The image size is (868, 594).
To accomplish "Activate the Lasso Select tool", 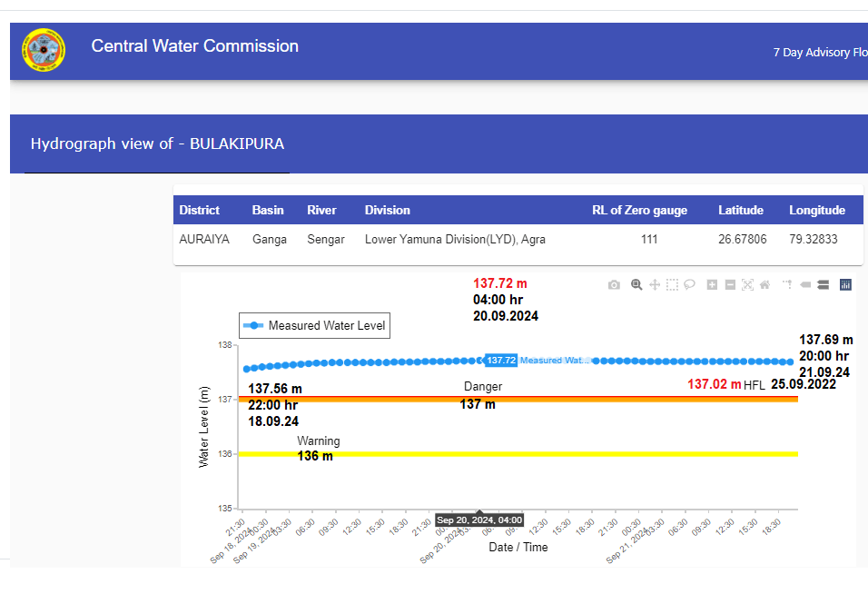I will click(690, 285).
